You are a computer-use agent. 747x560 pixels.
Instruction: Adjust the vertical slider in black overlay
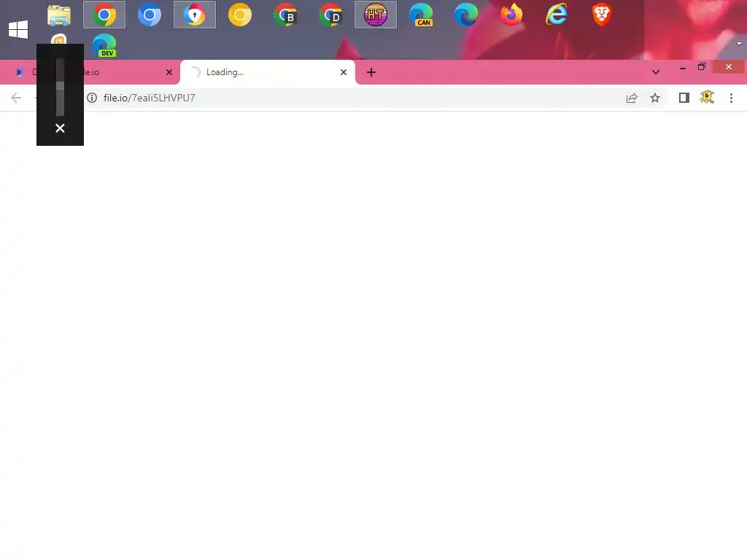click(60, 87)
